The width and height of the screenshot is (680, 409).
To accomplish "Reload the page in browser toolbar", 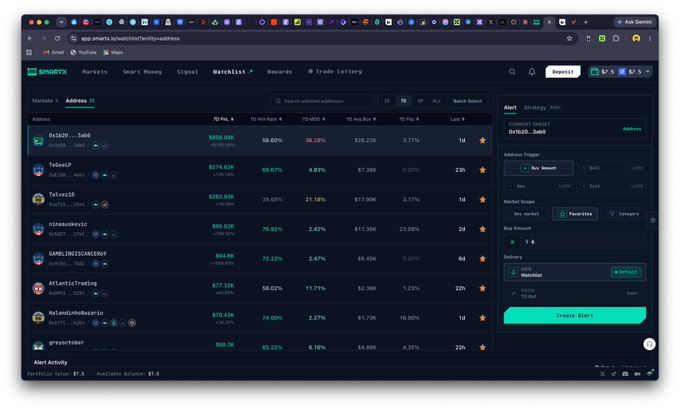I will [57, 39].
